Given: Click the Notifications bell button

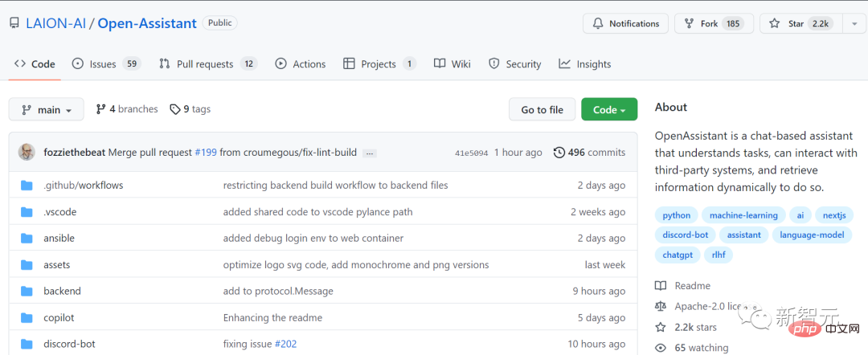Looking at the screenshot, I should click(x=626, y=23).
